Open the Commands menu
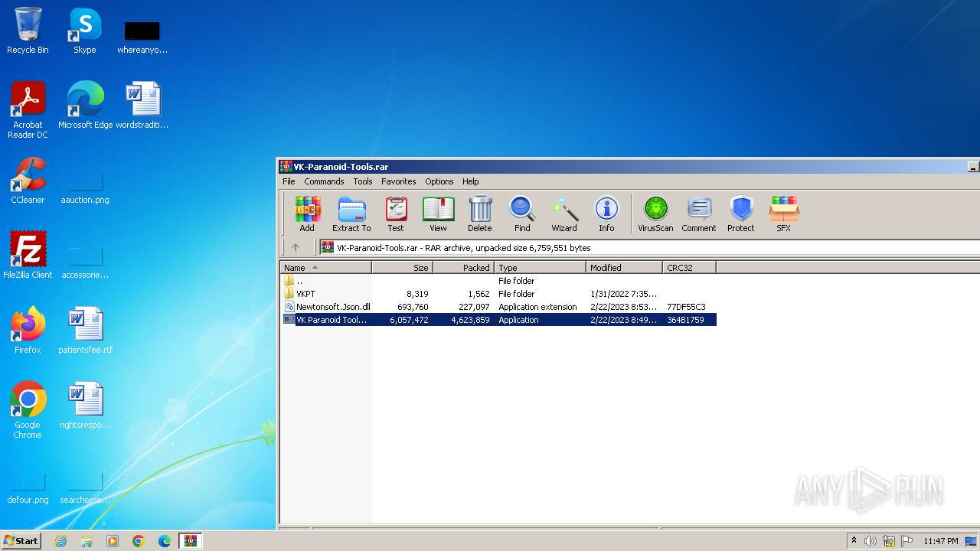 coord(324,181)
